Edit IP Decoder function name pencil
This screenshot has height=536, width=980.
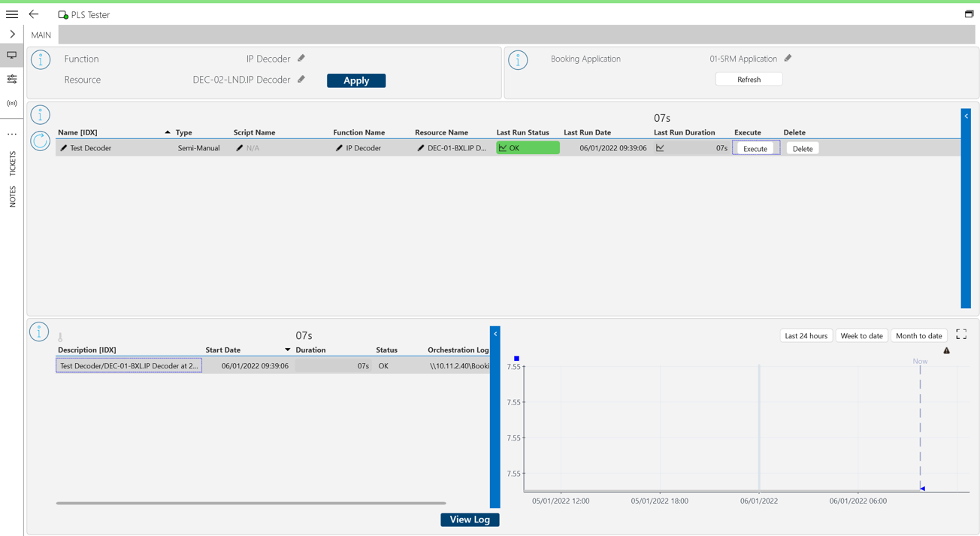339,148
